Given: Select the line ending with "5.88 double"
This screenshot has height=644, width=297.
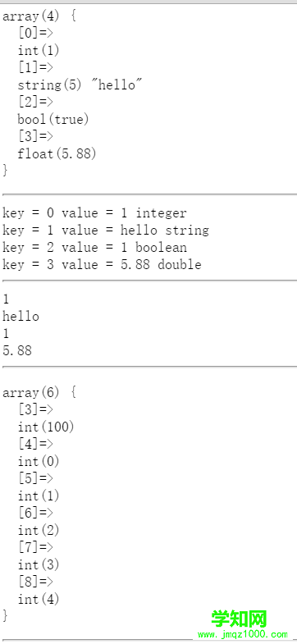Looking at the screenshot, I should tap(102, 265).
